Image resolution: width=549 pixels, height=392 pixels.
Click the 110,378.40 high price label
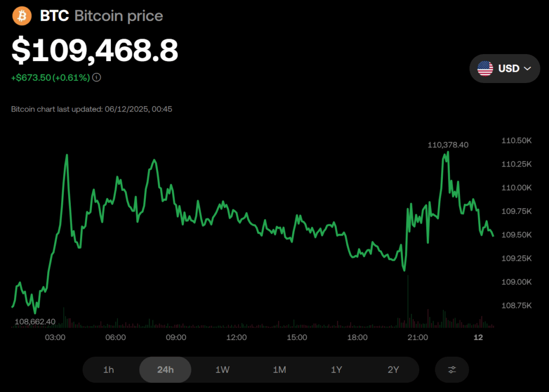pos(448,145)
